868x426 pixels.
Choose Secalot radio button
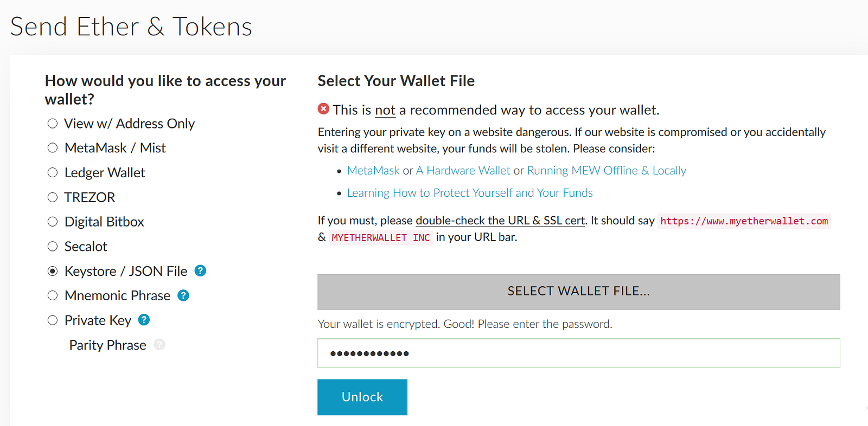53,247
